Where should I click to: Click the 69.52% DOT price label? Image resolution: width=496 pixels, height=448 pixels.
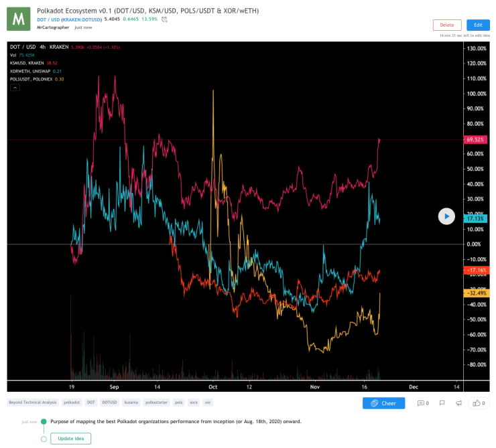(475, 139)
